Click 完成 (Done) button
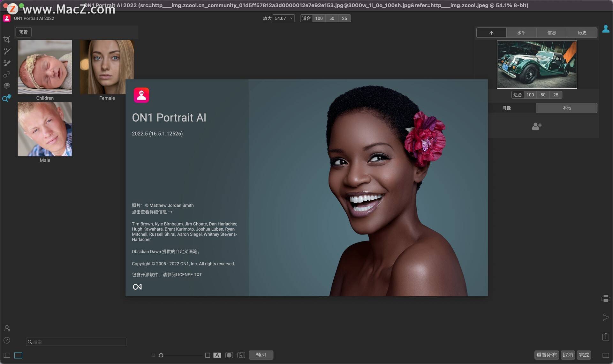 584,355
